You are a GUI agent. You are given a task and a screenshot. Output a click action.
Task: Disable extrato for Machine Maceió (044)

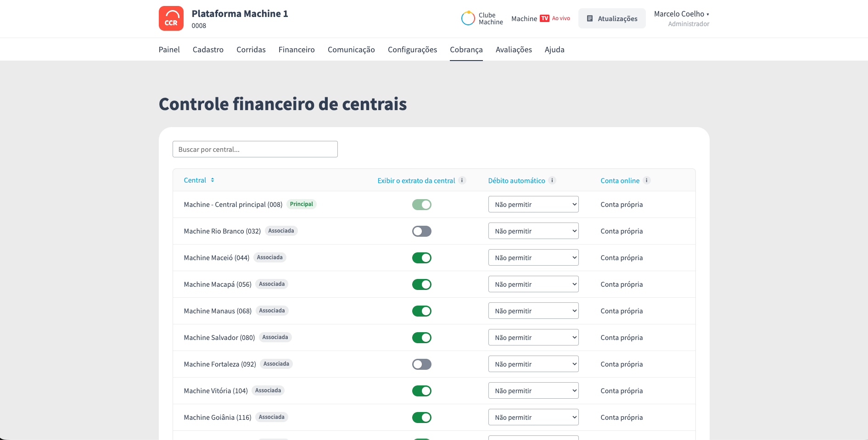(422, 258)
